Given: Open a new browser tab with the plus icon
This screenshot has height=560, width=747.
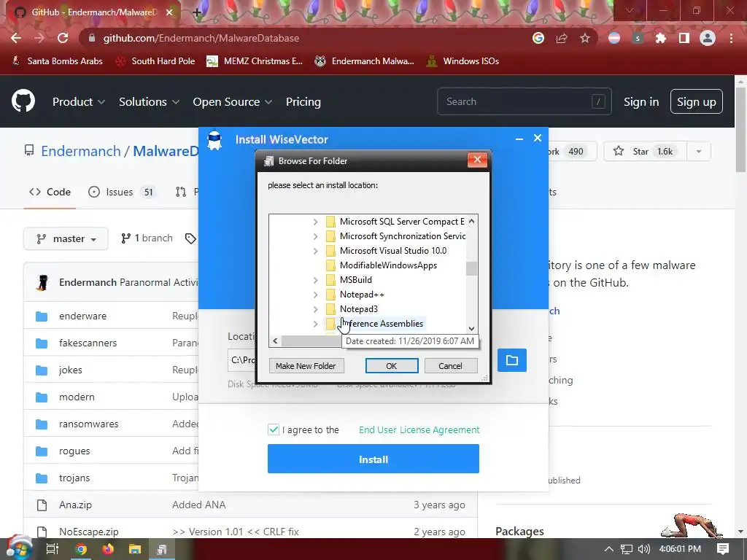Looking at the screenshot, I should click(x=197, y=12).
